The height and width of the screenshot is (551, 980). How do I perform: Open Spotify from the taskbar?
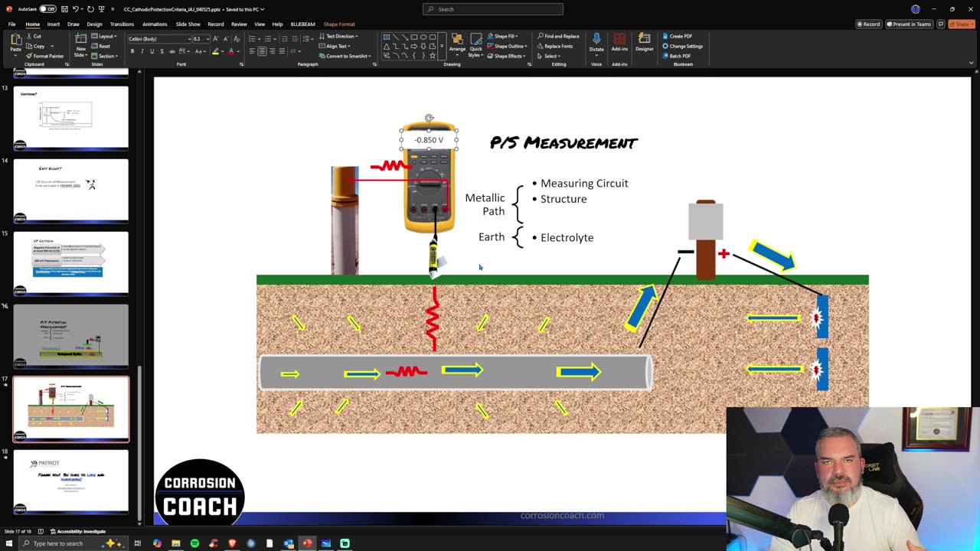tap(194, 543)
